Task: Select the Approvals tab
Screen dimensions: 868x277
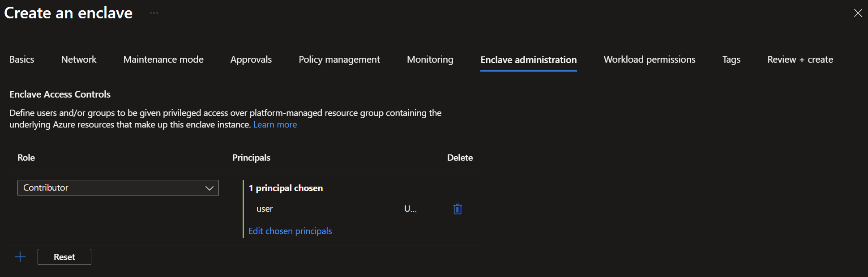Action: coord(251,60)
